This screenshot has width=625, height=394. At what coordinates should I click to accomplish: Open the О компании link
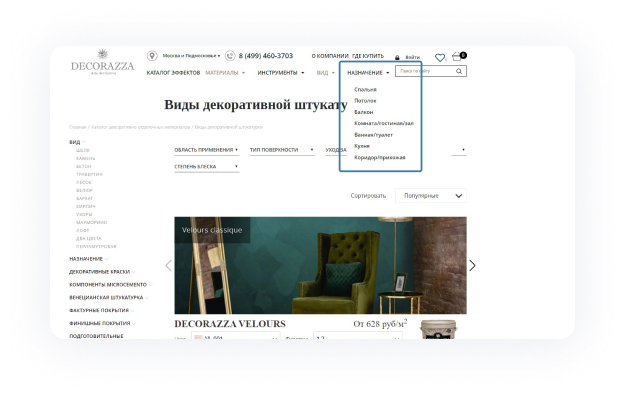click(x=330, y=56)
